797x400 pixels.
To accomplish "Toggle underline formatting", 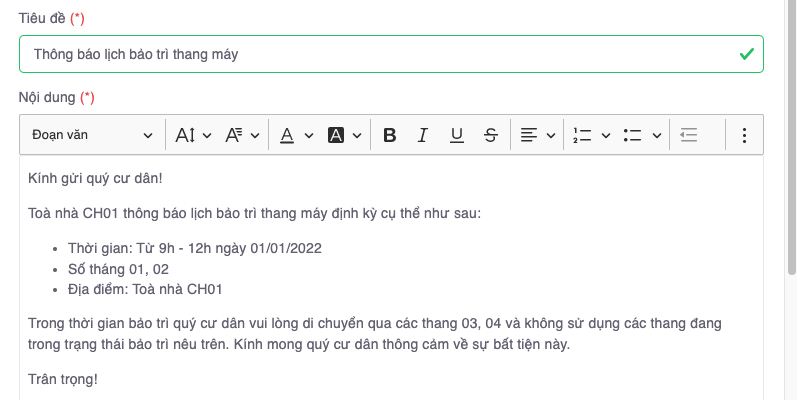I will 456,135.
